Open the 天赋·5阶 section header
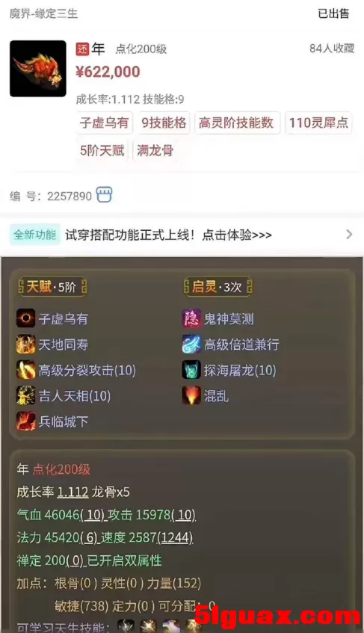This screenshot has height=633, width=364. point(52,287)
